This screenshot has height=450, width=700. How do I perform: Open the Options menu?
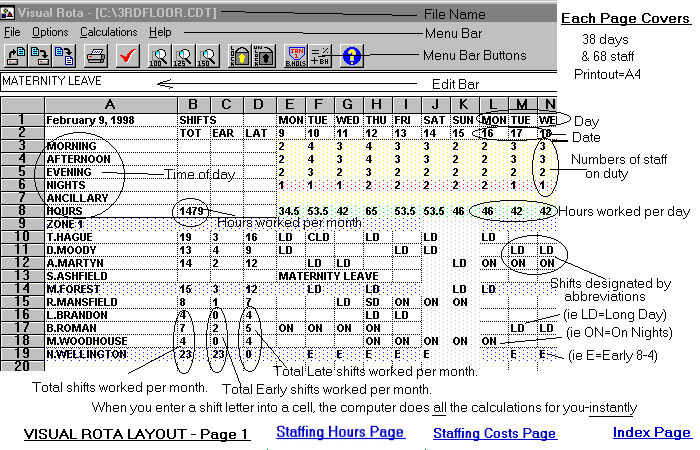click(x=50, y=32)
